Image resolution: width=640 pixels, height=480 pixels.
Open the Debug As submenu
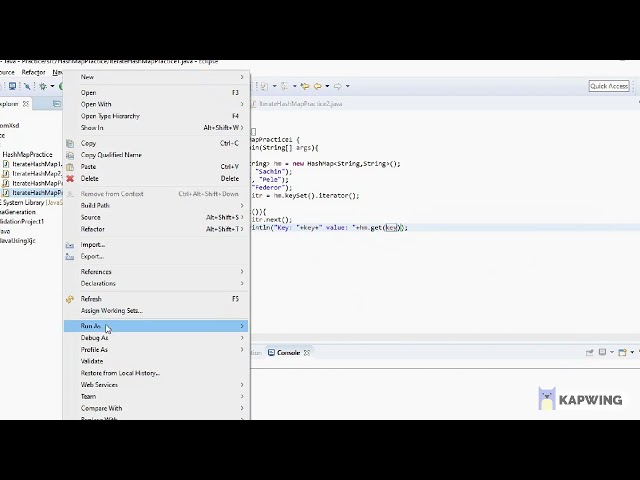click(x=156, y=338)
